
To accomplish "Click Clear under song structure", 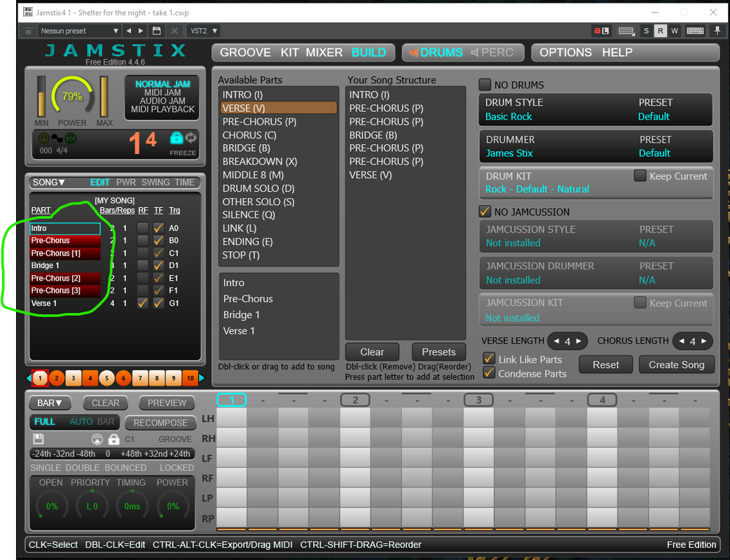I will pos(372,351).
